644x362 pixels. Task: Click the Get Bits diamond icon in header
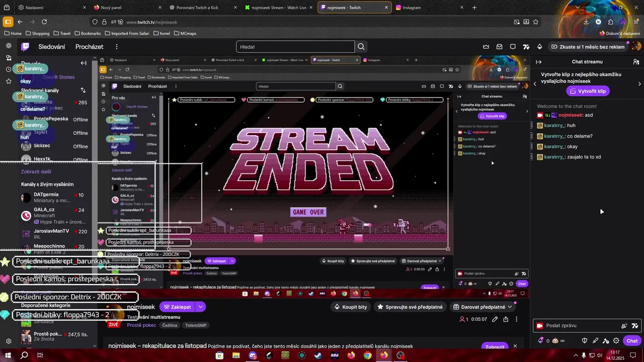tap(539, 47)
